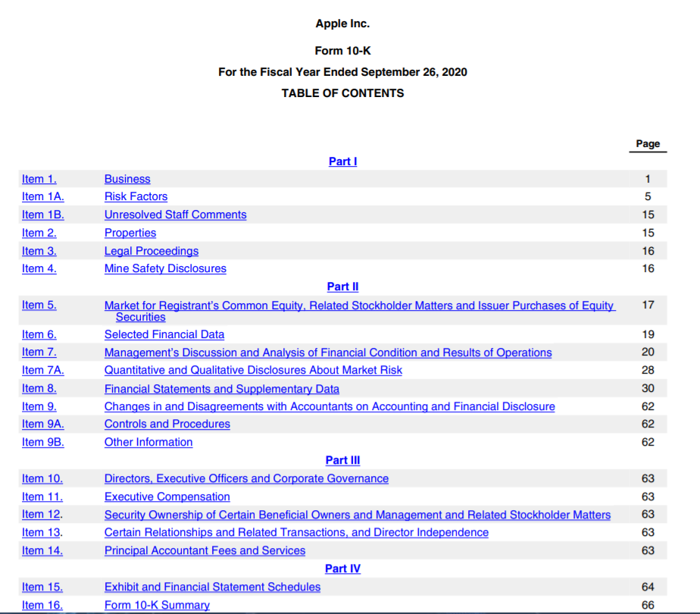Open Unresolved Staff Comments link
Screen dimensions: 700x614
[x=176, y=215]
